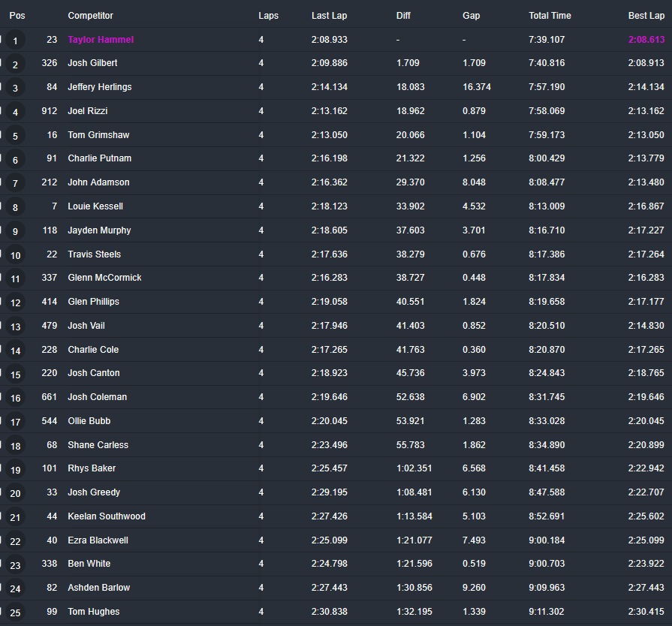Click the position 17 circle badge
This screenshot has height=626, width=672.
tap(16, 422)
